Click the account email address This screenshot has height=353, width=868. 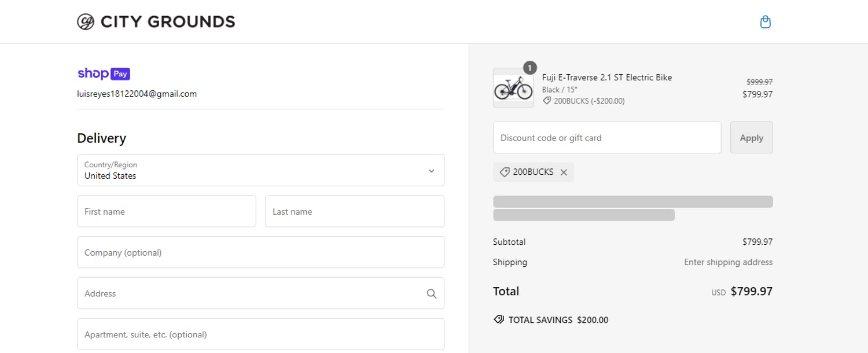[x=137, y=94]
